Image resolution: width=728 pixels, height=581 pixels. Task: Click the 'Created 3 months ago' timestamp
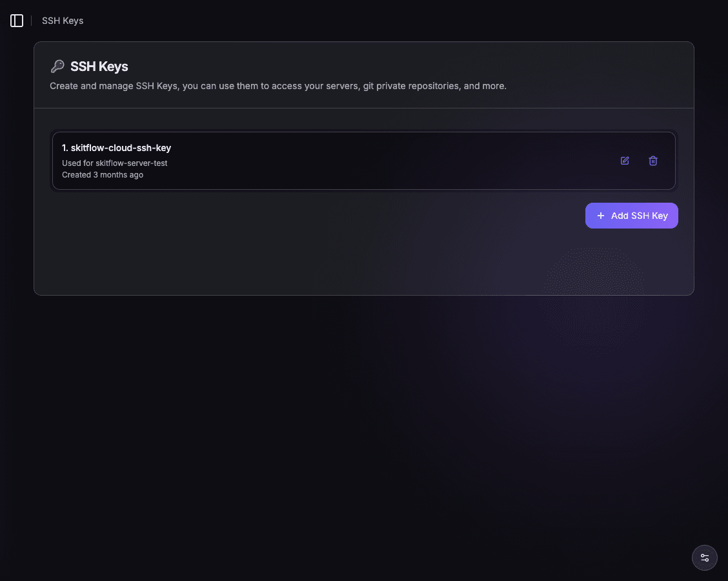103,175
